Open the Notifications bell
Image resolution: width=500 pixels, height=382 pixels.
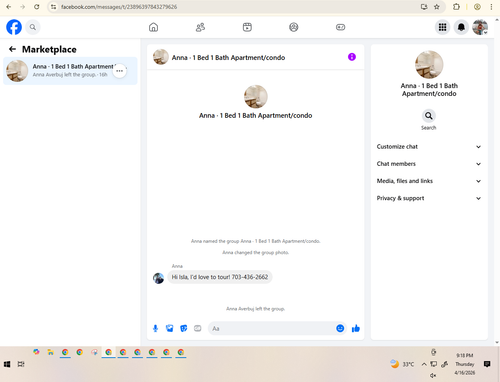(x=461, y=27)
